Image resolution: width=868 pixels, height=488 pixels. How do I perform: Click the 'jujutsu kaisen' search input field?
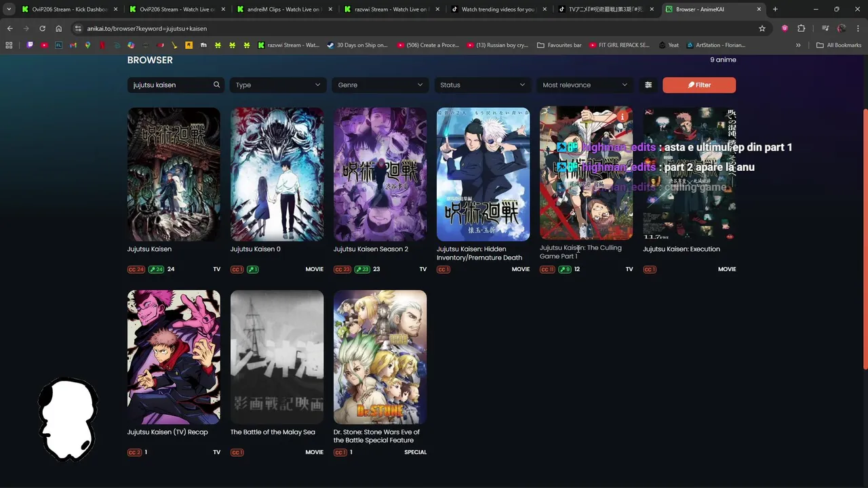click(176, 85)
